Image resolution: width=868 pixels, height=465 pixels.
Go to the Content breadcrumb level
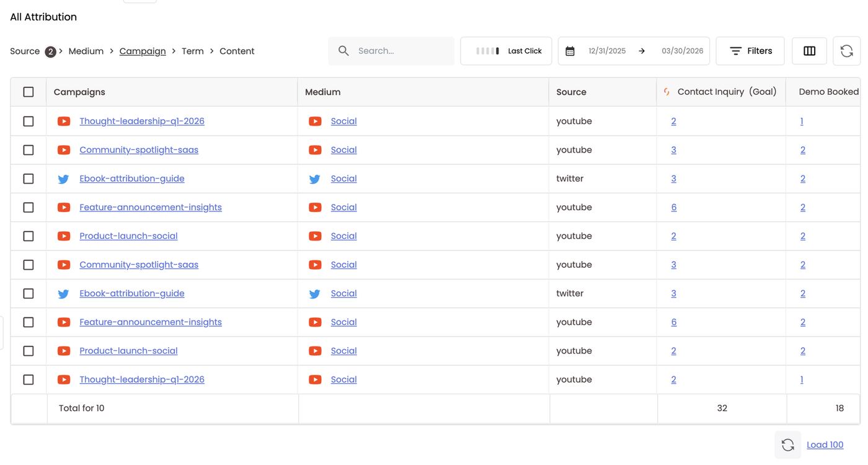[x=237, y=51]
